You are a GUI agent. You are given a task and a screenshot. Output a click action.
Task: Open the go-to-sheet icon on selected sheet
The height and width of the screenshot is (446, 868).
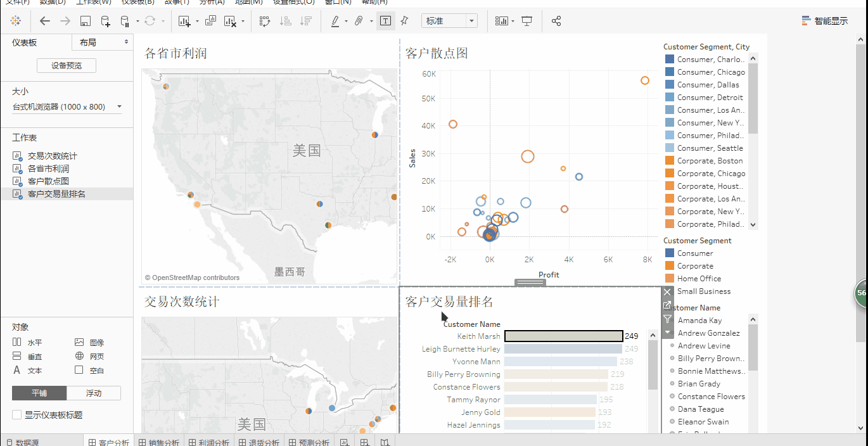[x=667, y=305]
